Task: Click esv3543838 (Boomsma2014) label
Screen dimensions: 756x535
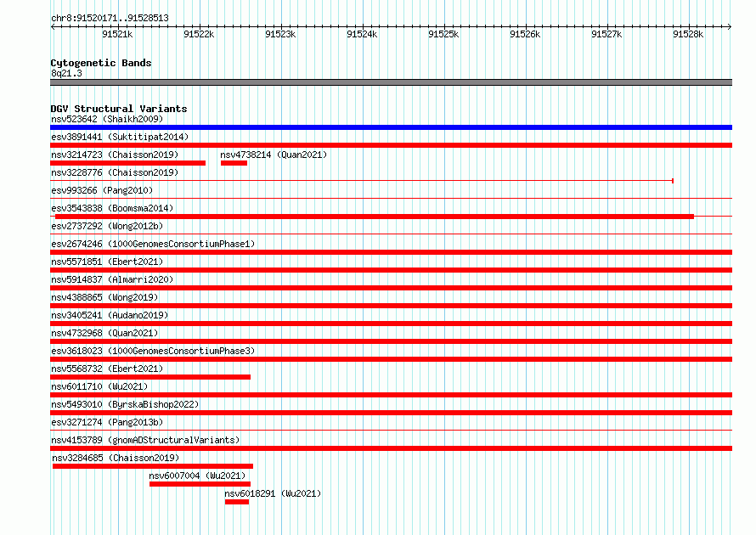Action: click(x=112, y=208)
